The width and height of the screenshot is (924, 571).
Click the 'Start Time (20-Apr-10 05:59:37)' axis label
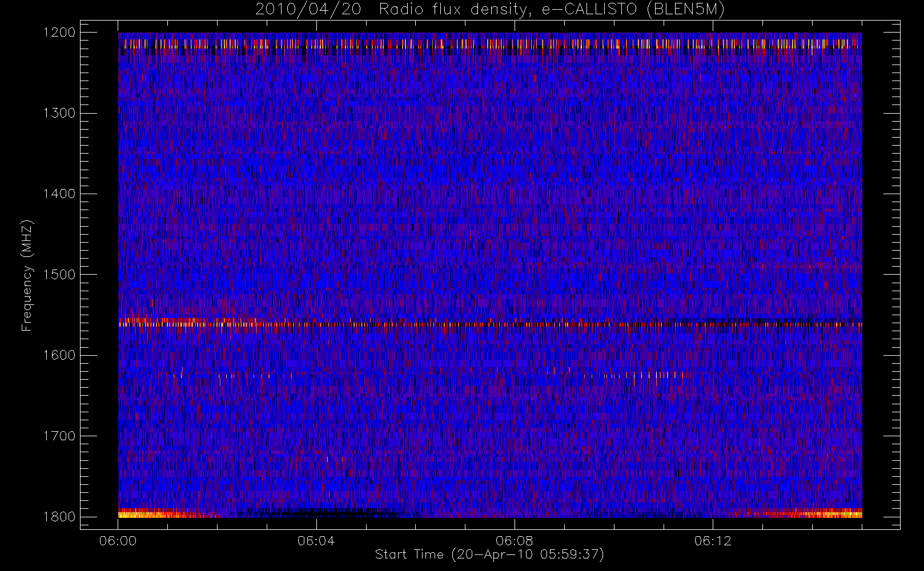489,554
